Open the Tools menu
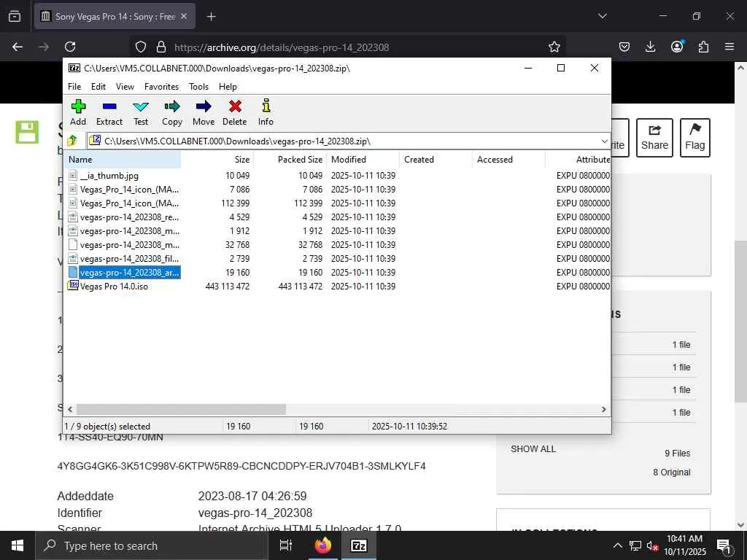 click(x=198, y=87)
